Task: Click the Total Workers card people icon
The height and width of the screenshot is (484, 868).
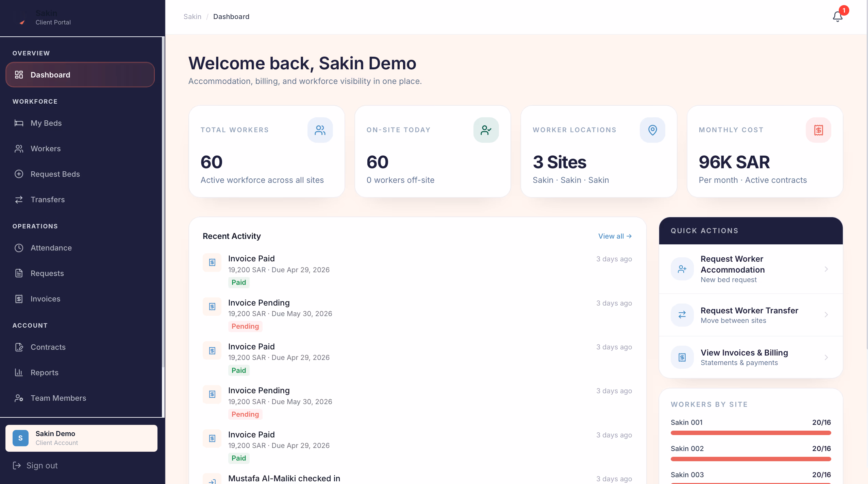Action: pyautogui.click(x=320, y=130)
